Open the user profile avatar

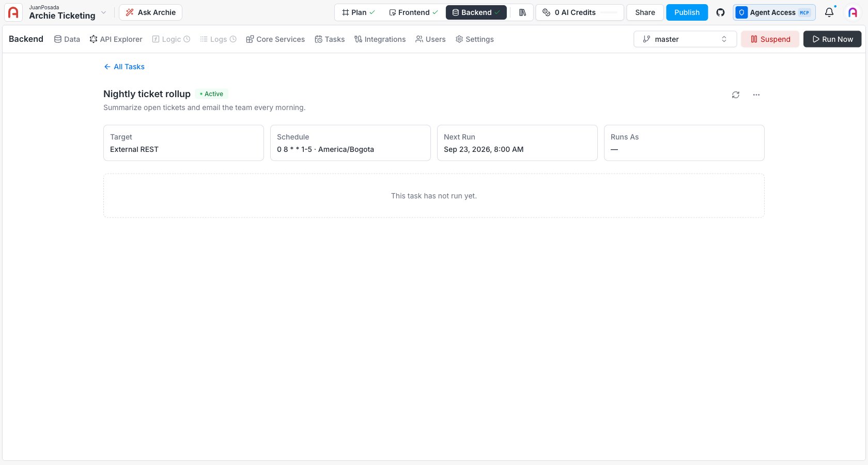(853, 12)
